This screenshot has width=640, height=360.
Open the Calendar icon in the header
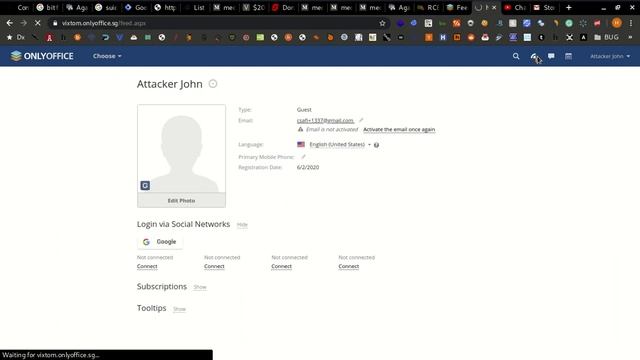pos(568,56)
